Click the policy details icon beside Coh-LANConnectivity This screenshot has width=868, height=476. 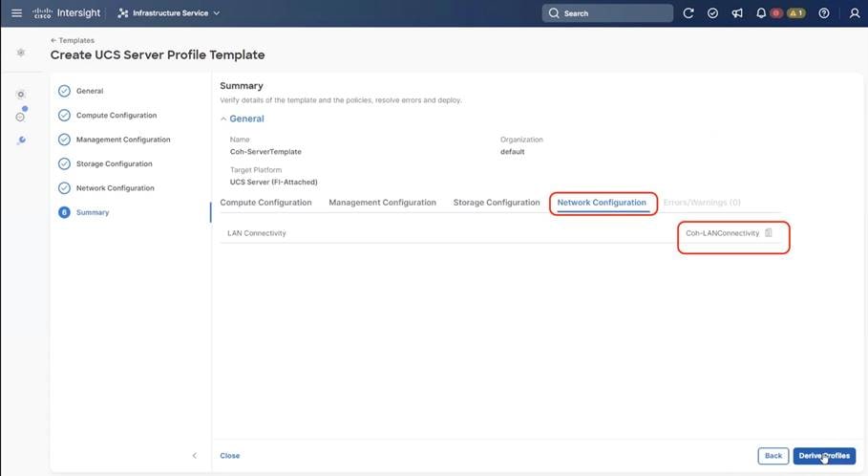[769, 233]
